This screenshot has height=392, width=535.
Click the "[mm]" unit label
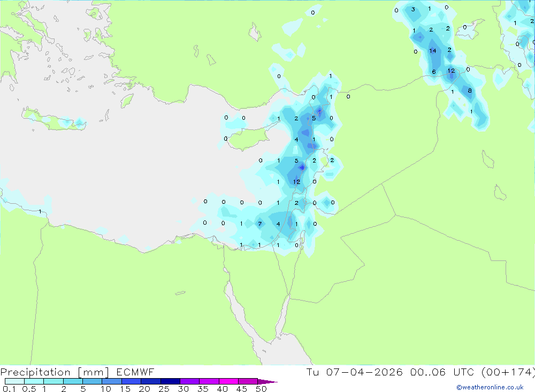coord(94,372)
